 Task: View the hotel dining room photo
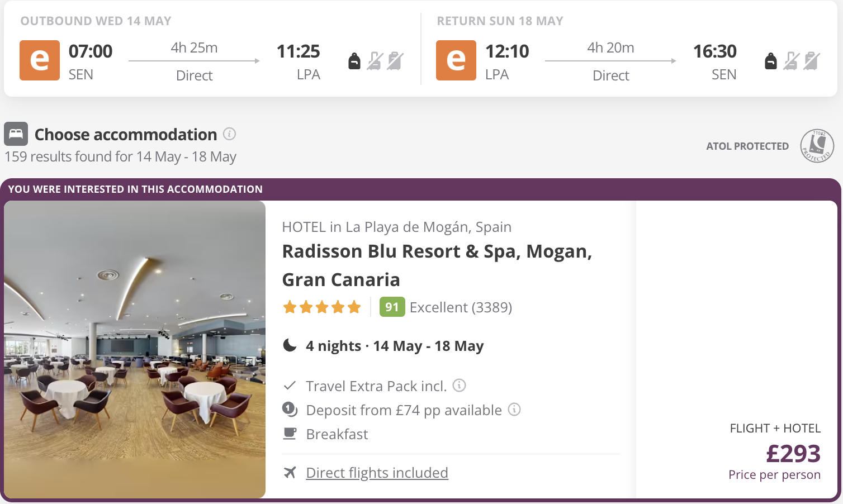[x=135, y=349]
